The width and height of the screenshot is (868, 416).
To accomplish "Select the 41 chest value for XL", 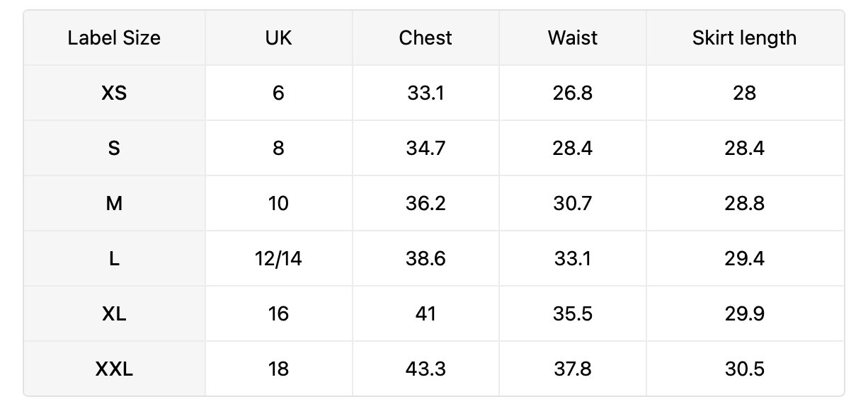I will coord(426,313).
